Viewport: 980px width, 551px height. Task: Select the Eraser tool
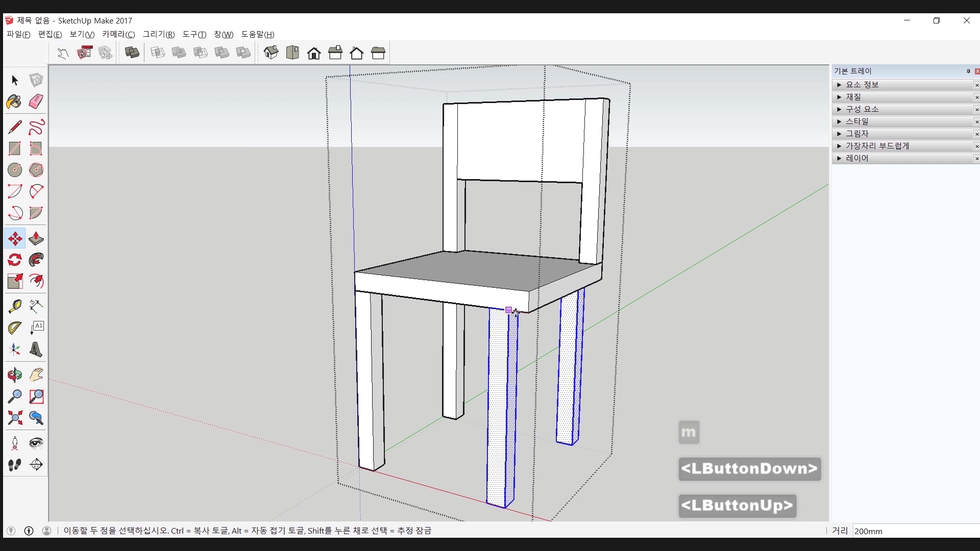(36, 102)
